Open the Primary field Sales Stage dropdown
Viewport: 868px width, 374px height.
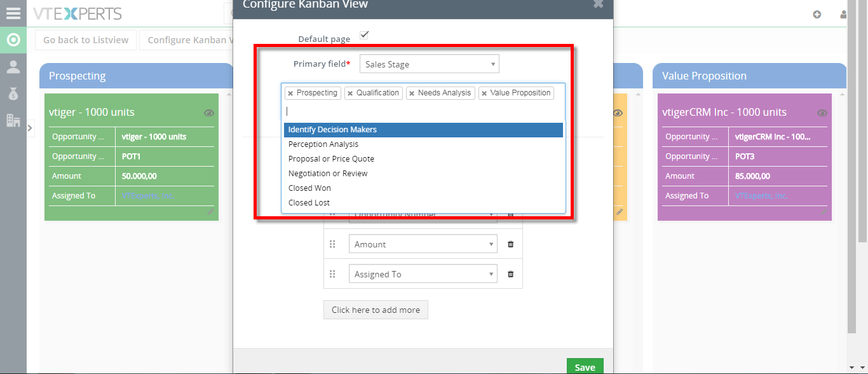[x=430, y=64]
